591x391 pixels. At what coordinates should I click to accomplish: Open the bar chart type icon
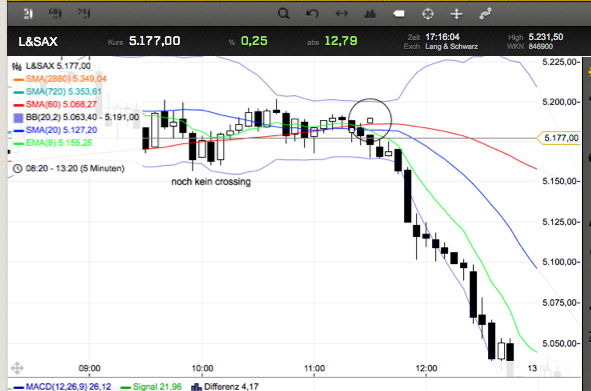[x=370, y=14]
